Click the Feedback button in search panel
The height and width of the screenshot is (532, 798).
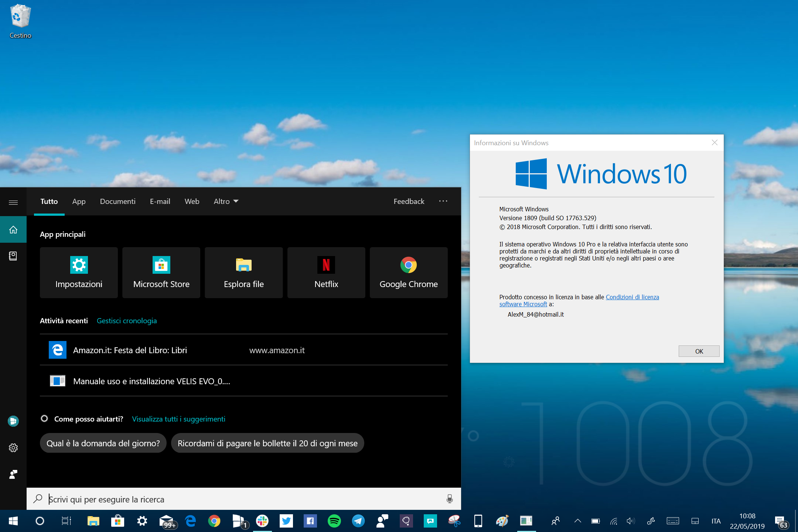(x=409, y=201)
